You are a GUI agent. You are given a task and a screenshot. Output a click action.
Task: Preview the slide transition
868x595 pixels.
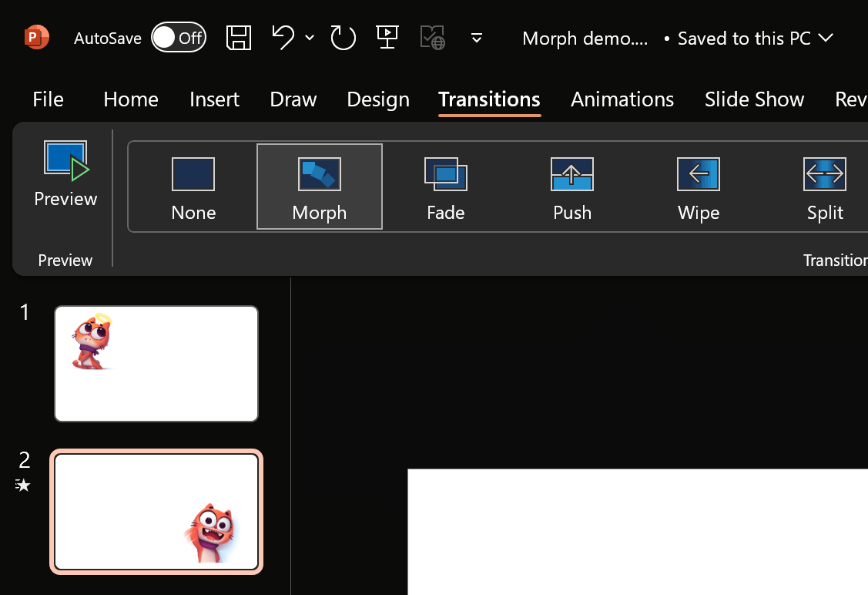click(x=65, y=174)
